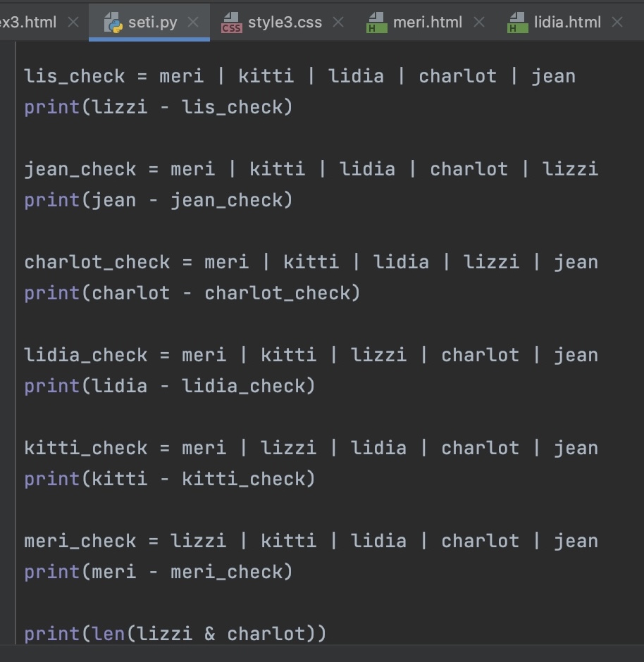Close the partially visible ex3.html tab
The height and width of the screenshot is (662, 644).
[x=73, y=23]
